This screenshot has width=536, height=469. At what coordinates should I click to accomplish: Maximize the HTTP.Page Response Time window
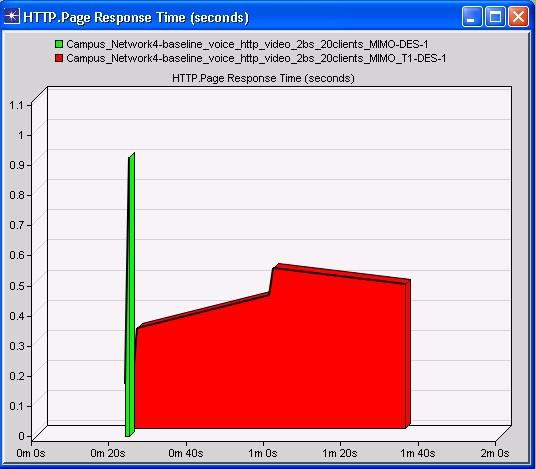(495, 16)
